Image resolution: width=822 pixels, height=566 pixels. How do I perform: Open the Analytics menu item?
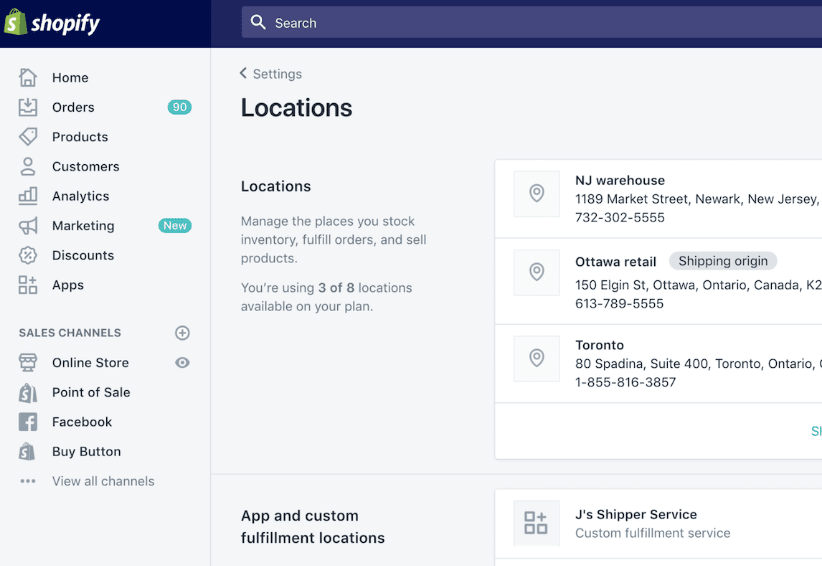81,196
